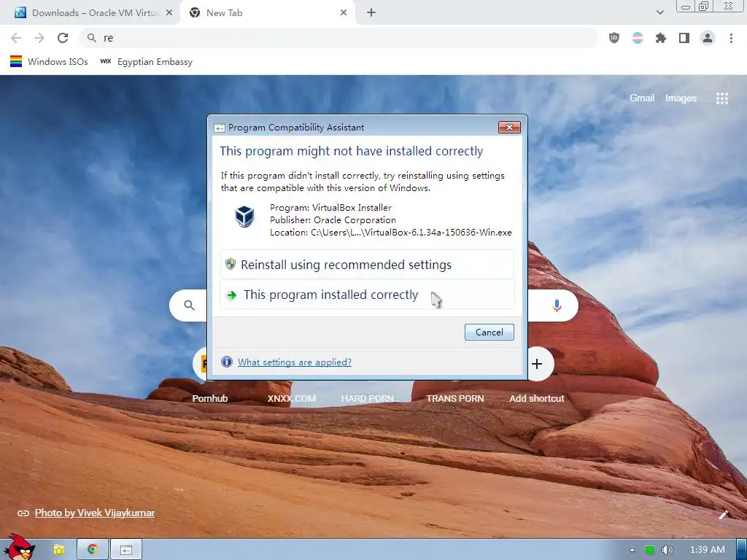Close the New Tab tab
747x560 pixels.
tap(344, 13)
